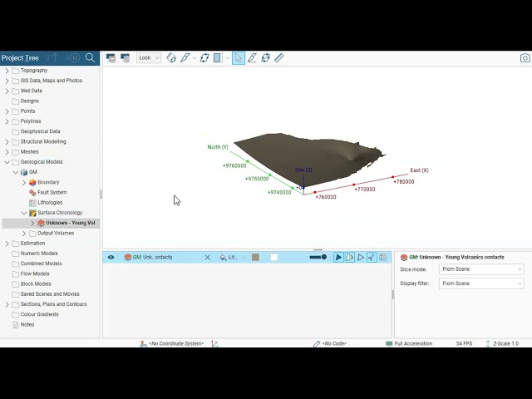Toggle the highlighted pin button in shape list
The image size is (532, 399).
coord(372,258)
